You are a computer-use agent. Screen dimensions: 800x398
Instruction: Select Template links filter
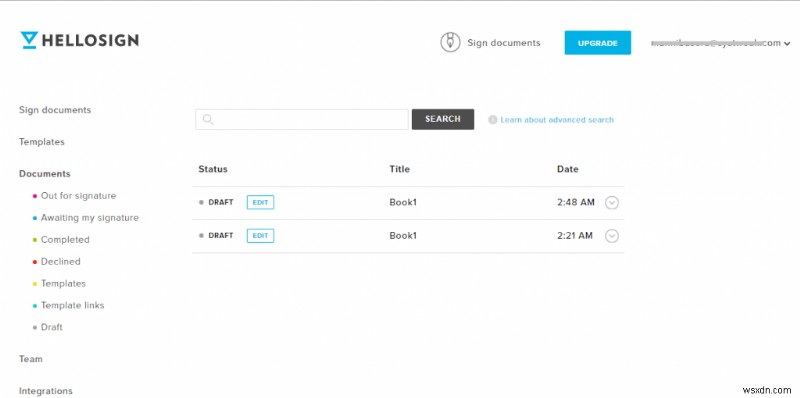click(x=72, y=306)
